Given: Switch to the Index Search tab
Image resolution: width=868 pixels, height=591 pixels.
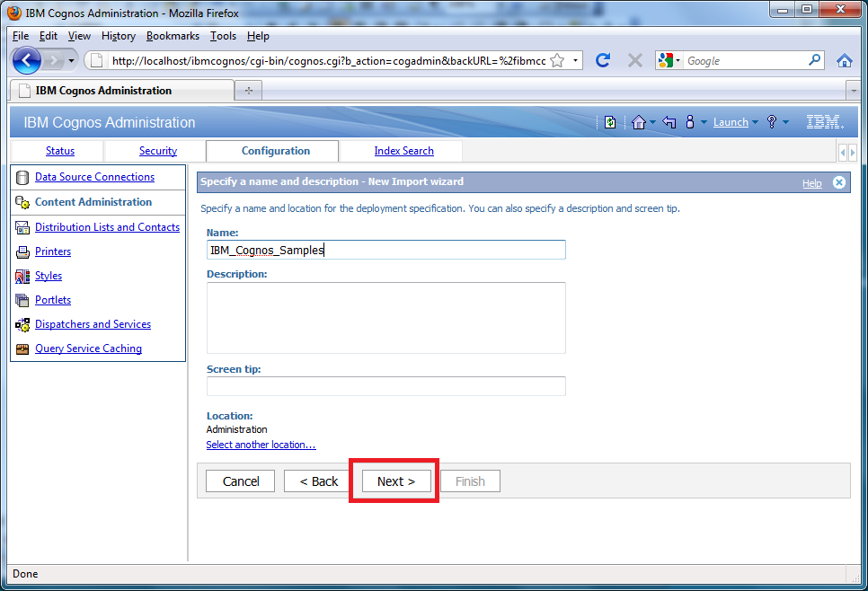Looking at the screenshot, I should coord(403,151).
